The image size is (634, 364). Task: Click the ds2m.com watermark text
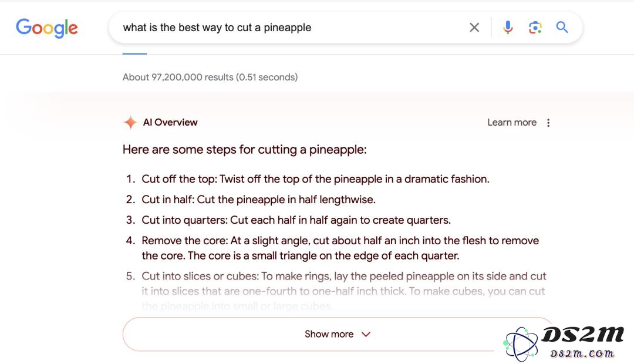tap(582, 353)
